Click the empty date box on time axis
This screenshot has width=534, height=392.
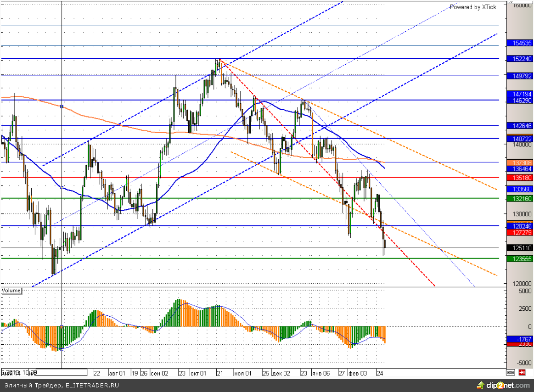click(x=62, y=372)
